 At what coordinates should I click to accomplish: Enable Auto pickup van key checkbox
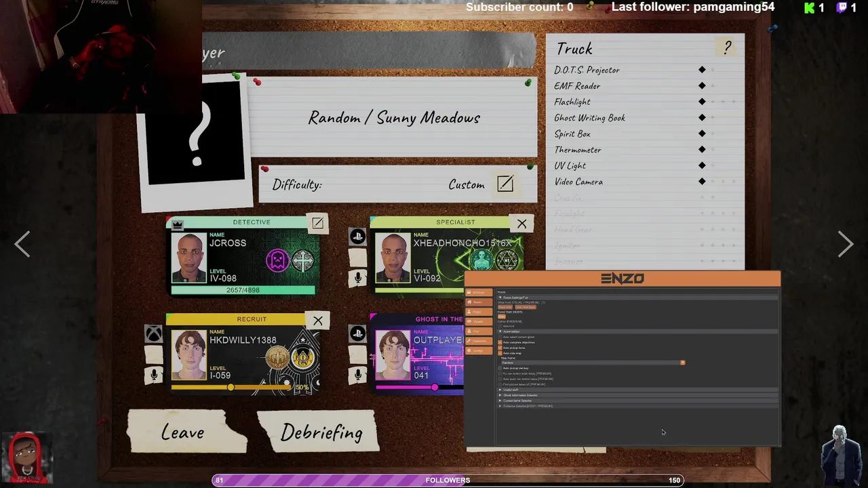point(500,368)
